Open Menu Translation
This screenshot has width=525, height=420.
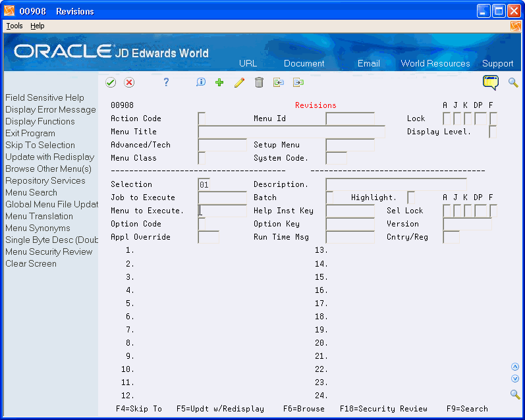[x=39, y=216]
